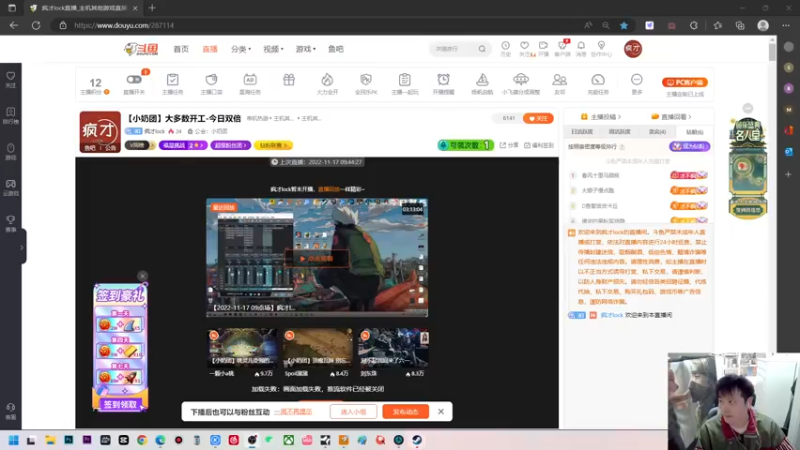Click the browser favorites star icon
This screenshot has width=800, height=450.
click(x=624, y=25)
